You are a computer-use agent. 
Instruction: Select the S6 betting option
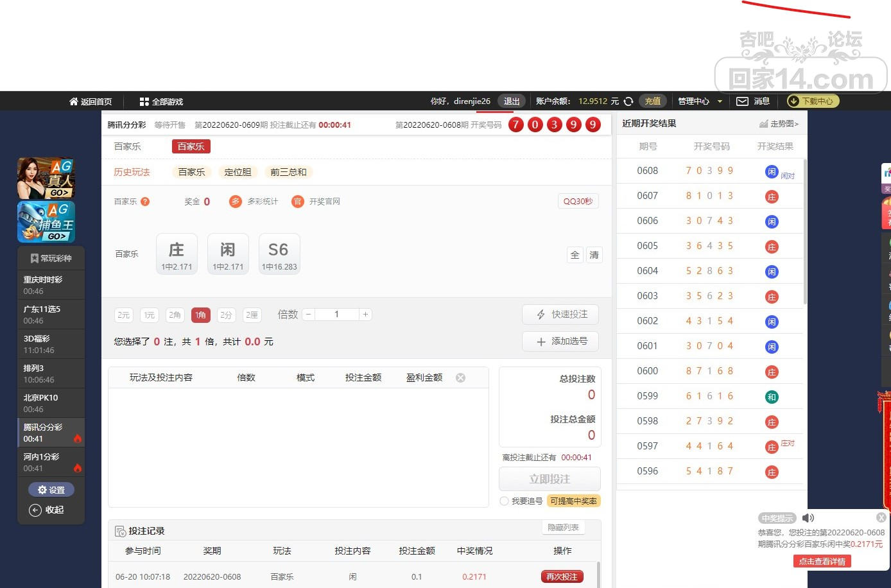279,254
